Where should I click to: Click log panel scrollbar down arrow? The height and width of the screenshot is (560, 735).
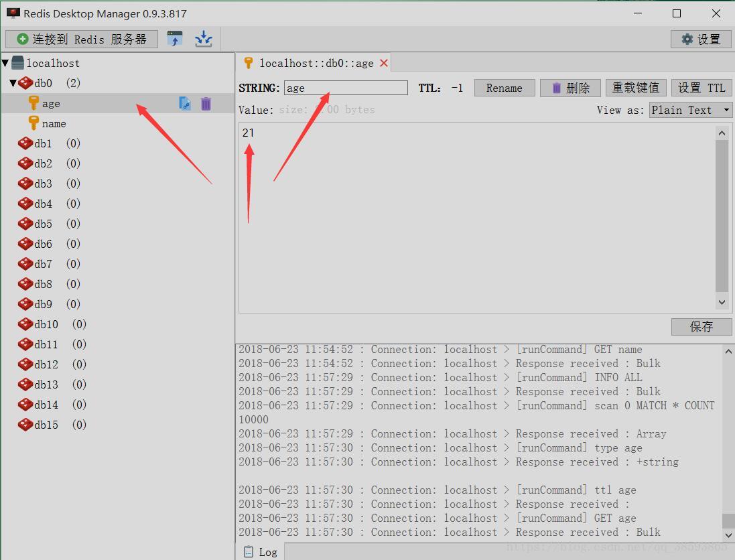pos(728,535)
